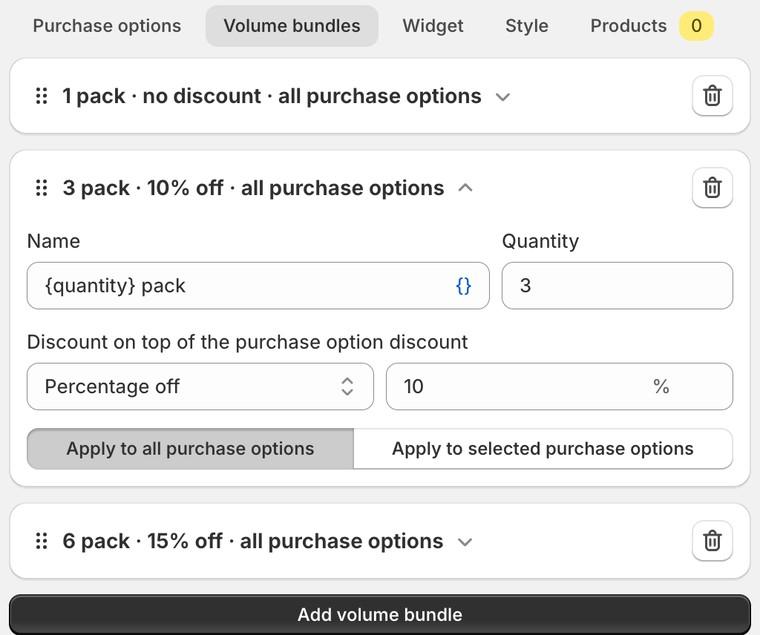The height and width of the screenshot is (635, 760).
Task: Open the Widget tab
Action: (433, 26)
